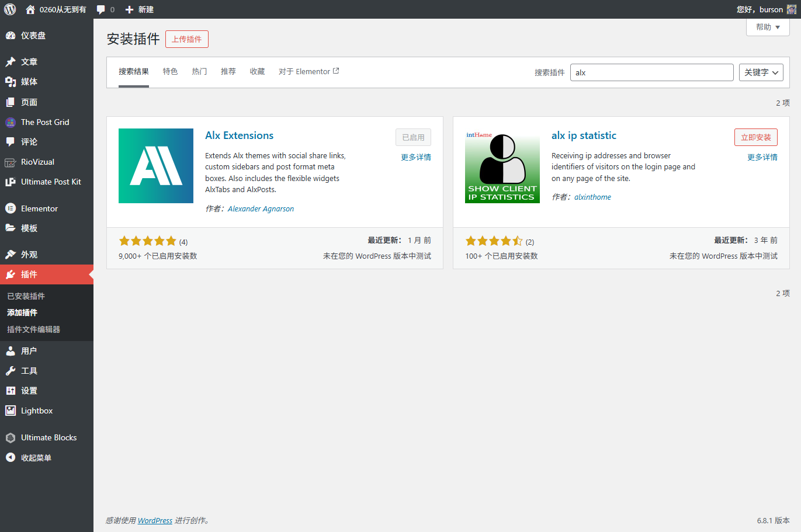Open the 关键字 search type dropdown

tap(761, 72)
